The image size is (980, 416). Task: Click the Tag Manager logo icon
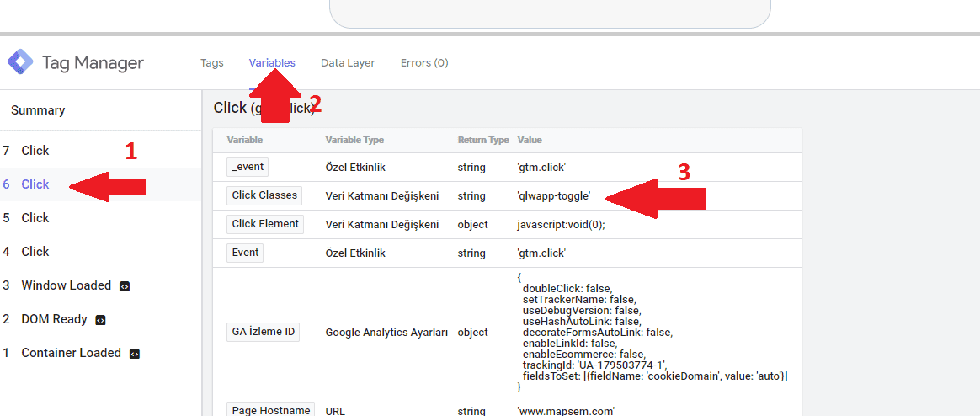pos(20,62)
